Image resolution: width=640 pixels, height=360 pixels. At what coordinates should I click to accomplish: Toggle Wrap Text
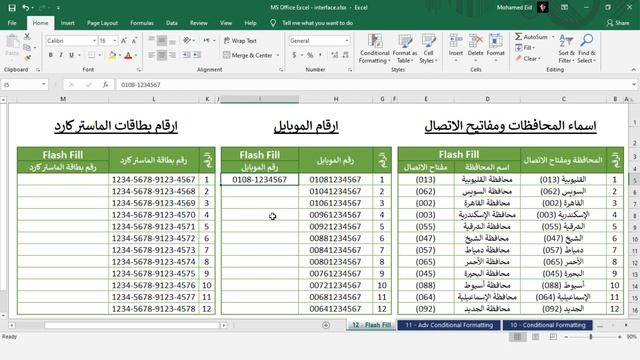coord(240,40)
